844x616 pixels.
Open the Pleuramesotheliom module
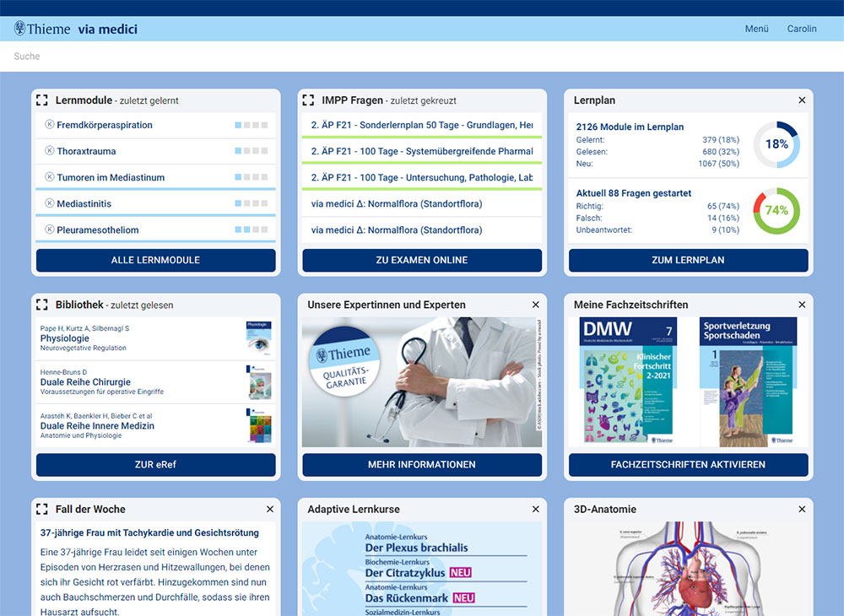point(97,230)
